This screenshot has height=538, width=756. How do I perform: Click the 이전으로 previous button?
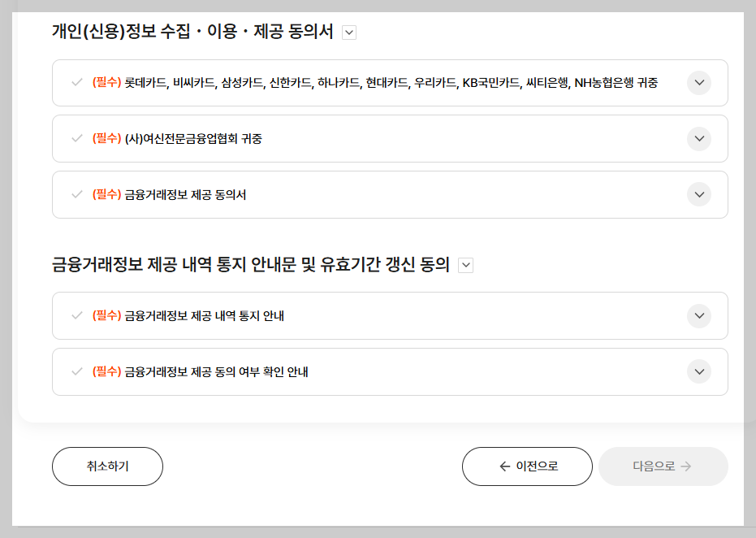click(527, 466)
